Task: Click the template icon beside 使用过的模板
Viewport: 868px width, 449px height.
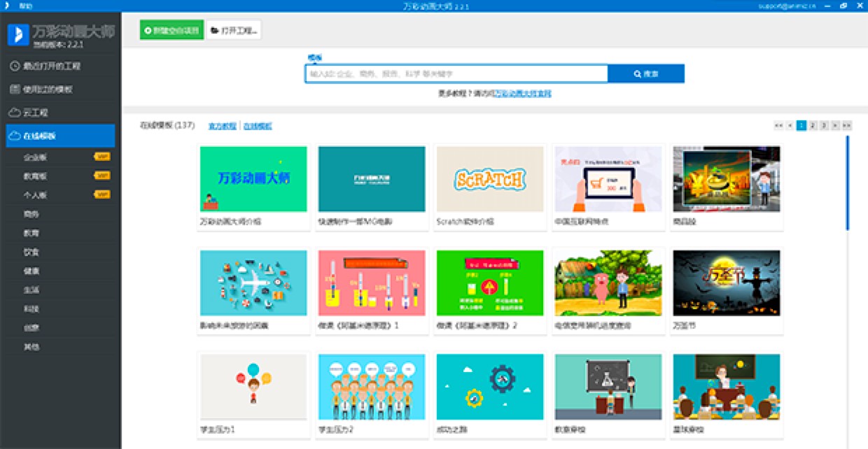Action: tap(15, 90)
